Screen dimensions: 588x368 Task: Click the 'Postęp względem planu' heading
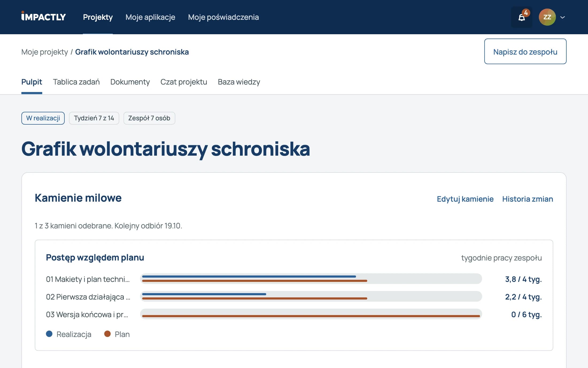[x=95, y=257]
